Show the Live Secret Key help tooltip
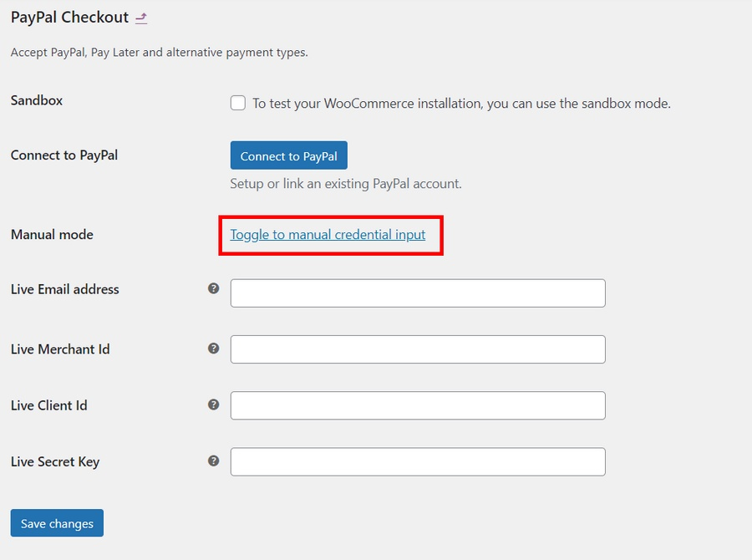 click(214, 461)
